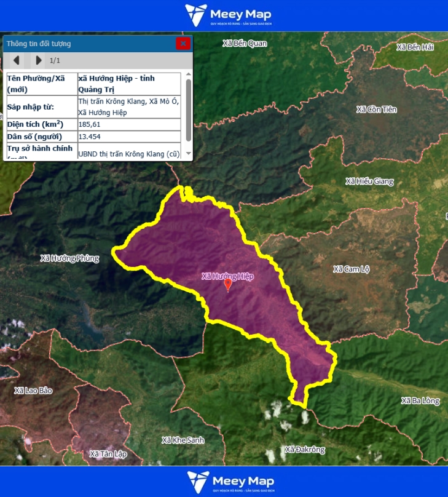This screenshot has width=448, height=497.
Task: Click the Meey Map logo in header
Action: tap(228, 15)
